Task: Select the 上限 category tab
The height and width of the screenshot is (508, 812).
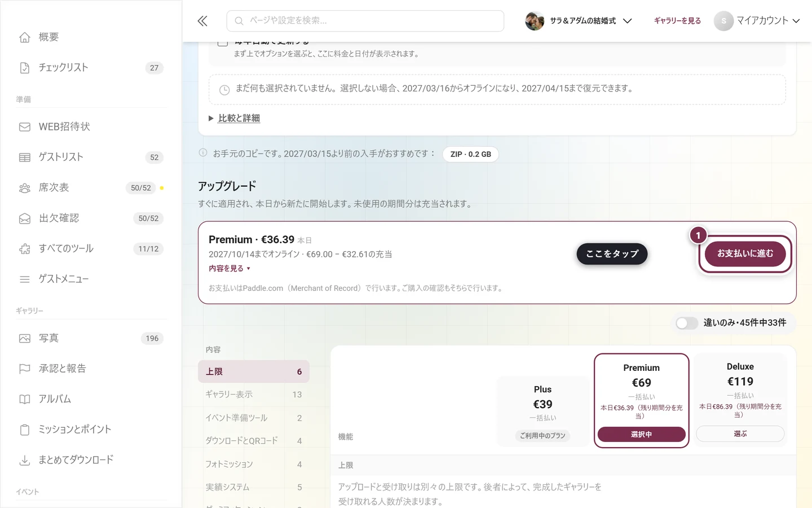Action: 254,371
